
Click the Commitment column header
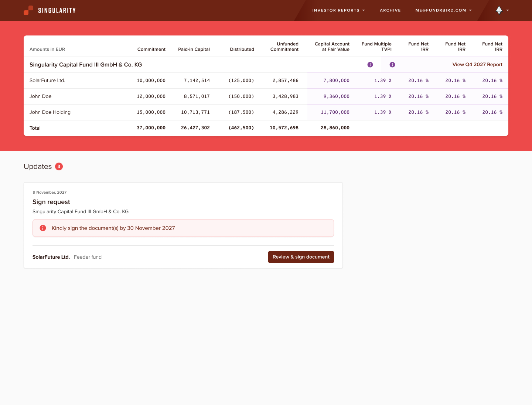[151, 49]
